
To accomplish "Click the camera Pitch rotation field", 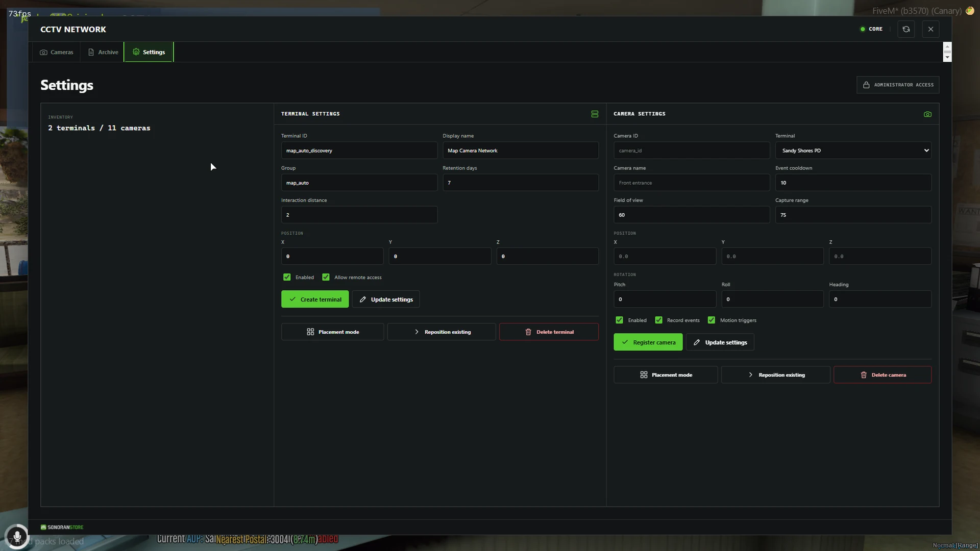I will coord(665,299).
